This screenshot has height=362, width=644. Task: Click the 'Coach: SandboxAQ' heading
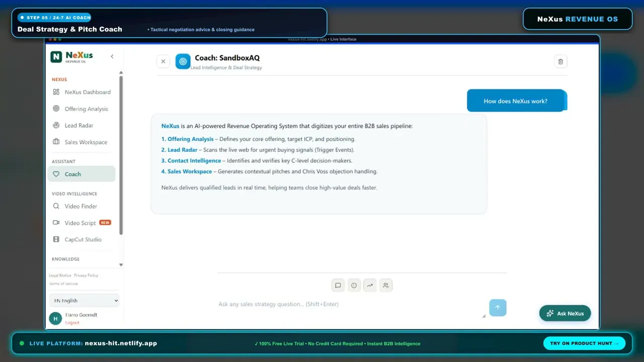[227, 58]
